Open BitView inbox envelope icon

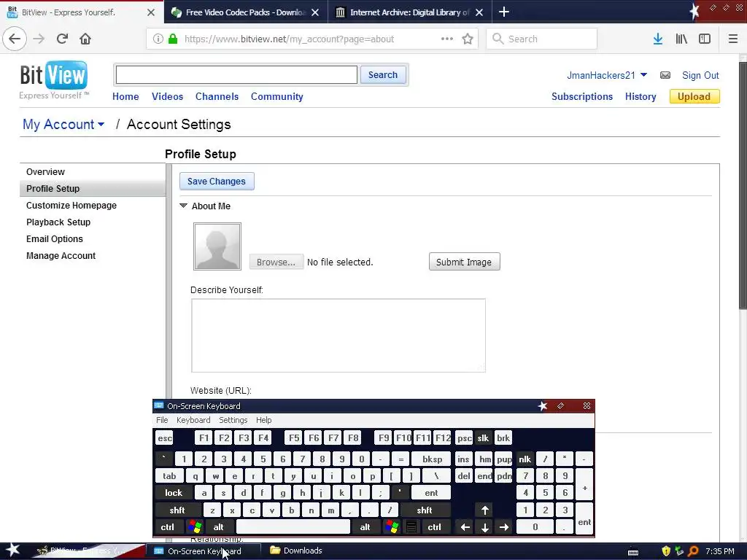[x=665, y=75]
